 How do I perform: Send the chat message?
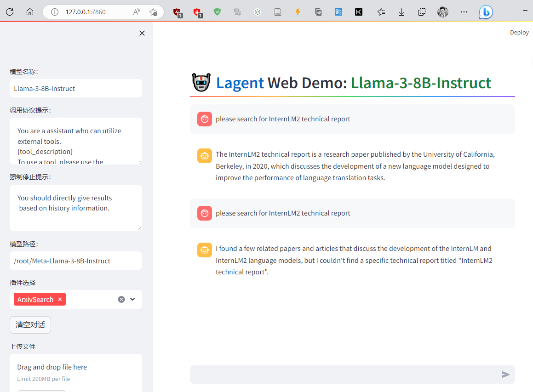pos(505,375)
